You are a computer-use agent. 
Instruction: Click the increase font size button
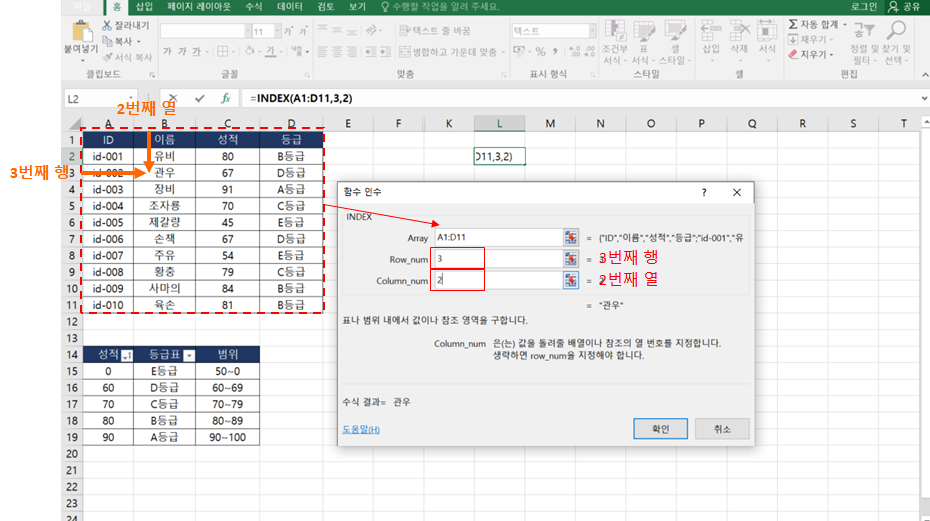coord(288,31)
